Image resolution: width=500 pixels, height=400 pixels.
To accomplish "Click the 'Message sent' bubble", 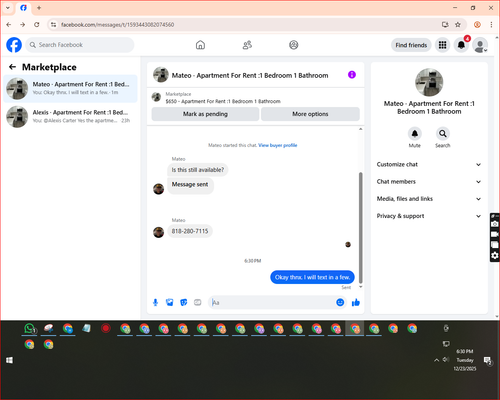I will [190, 185].
